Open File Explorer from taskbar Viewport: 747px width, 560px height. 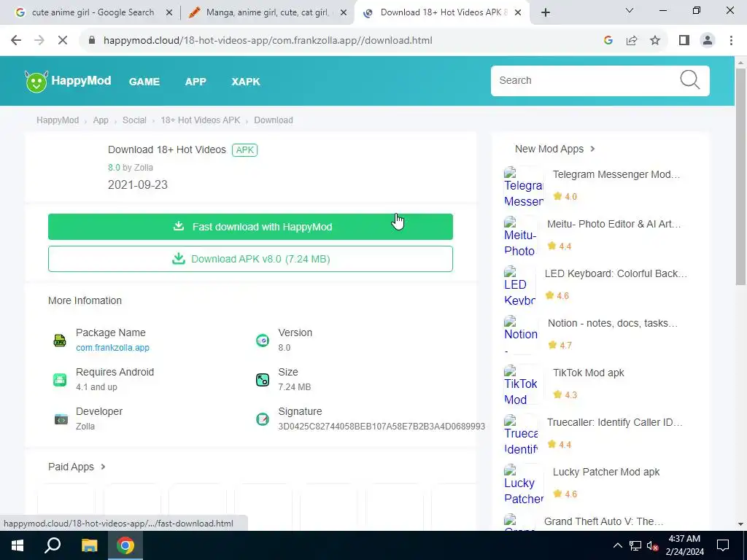pyautogui.click(x=89, y=545)
